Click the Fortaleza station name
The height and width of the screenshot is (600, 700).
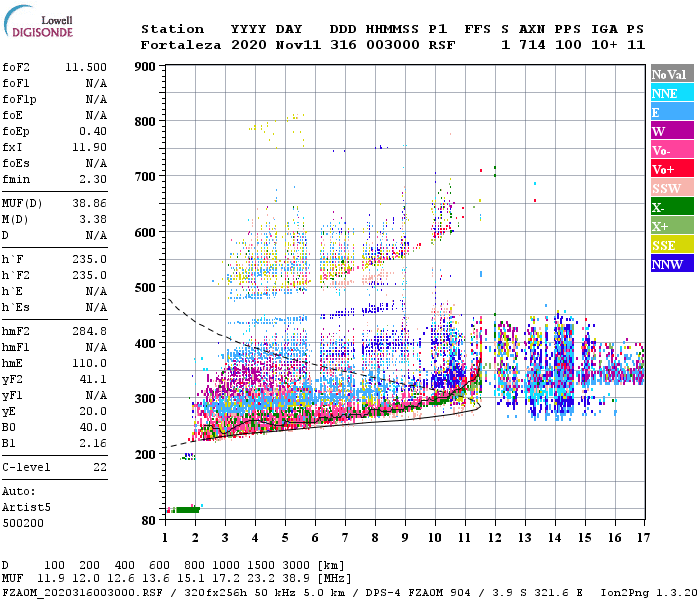(x=181, y=45)
